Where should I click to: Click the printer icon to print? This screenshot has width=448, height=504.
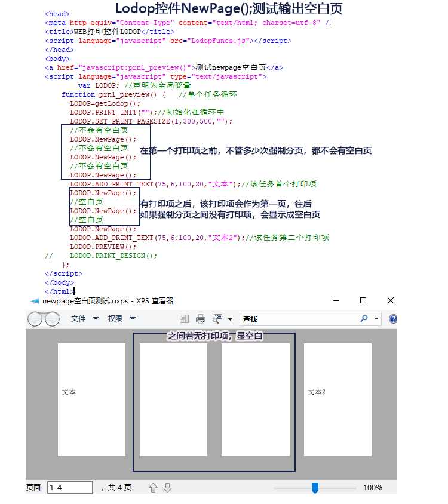pos(201,319)
